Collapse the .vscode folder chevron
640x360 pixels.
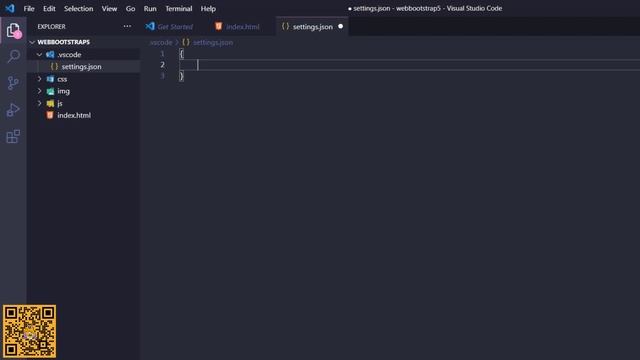click(40, 54)
